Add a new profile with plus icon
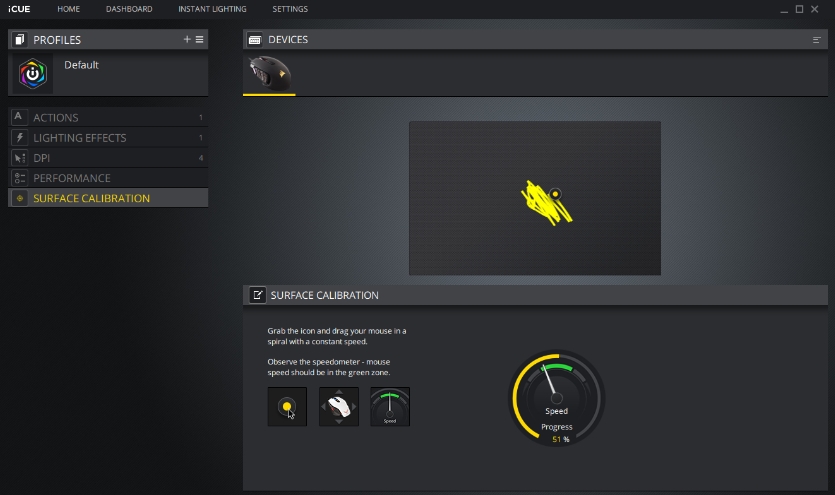This screenshot has height=495, width=835. click(x=187, y=39)
